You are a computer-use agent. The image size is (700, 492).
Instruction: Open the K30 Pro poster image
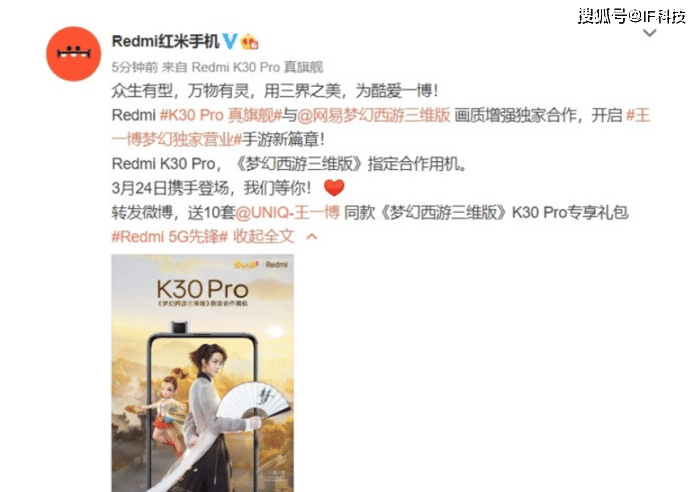(x=203, y=373)
